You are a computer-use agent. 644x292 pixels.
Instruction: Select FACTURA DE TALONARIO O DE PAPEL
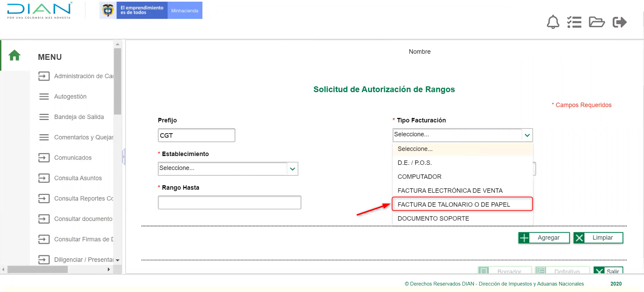pyautogui.click(x=453, y=204)
